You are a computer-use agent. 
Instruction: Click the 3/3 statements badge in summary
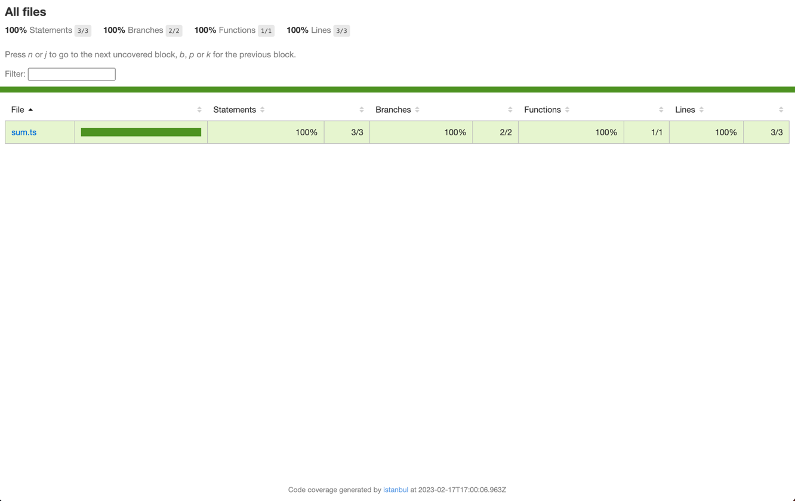[83, 31]
